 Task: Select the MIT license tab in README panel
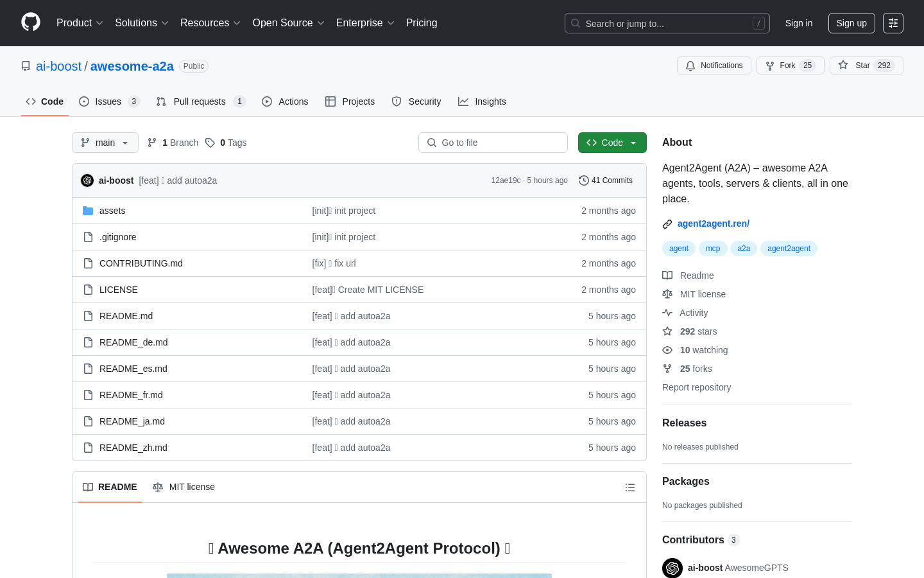coord(184,487)
